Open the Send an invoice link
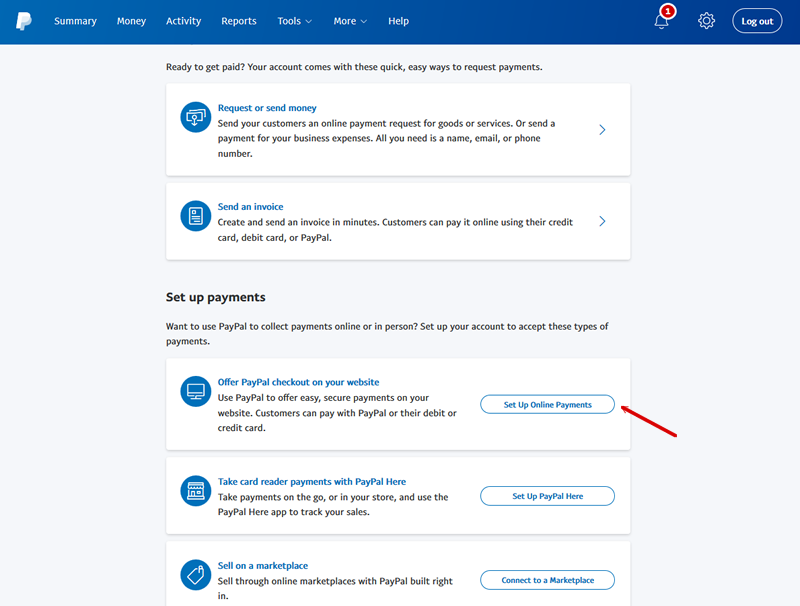Viewport: 800px width, 606px height. (251, 207)
